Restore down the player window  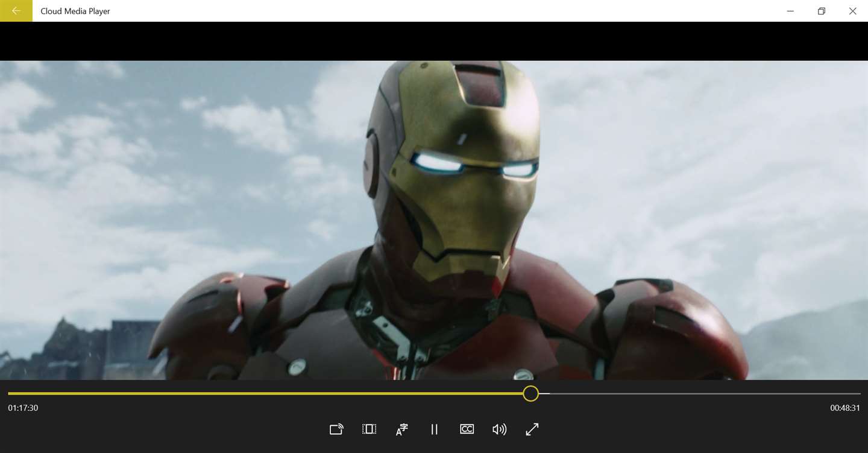[822, 11]
